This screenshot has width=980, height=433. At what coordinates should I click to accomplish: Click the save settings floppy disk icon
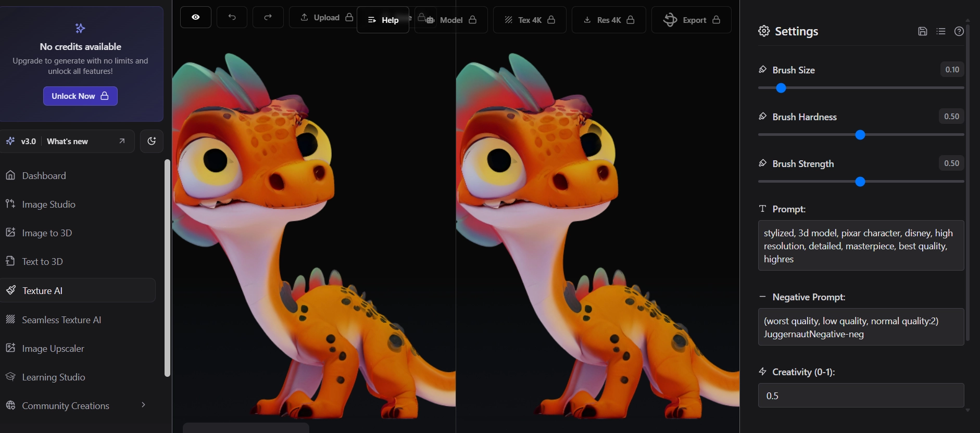922,31
